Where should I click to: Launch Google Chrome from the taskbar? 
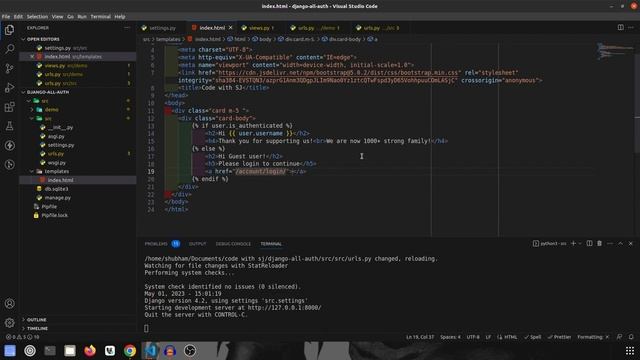(130, 351)
